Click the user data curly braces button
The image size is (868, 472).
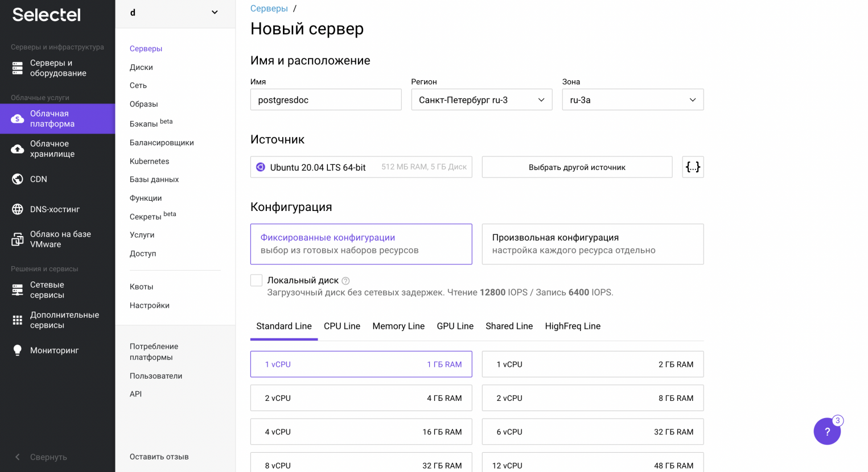(x=693, y=167)
